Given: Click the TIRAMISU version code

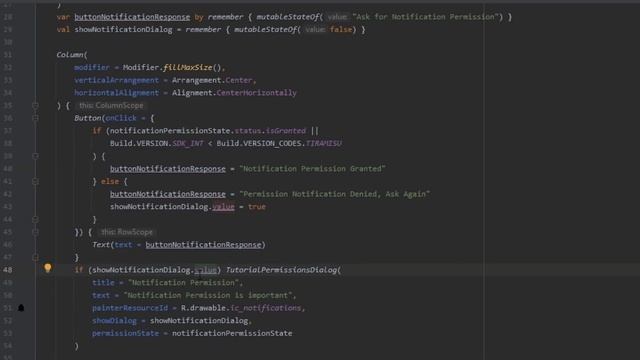Looking at the screenshot, I should pyautogui.click(x=324, y=143).
